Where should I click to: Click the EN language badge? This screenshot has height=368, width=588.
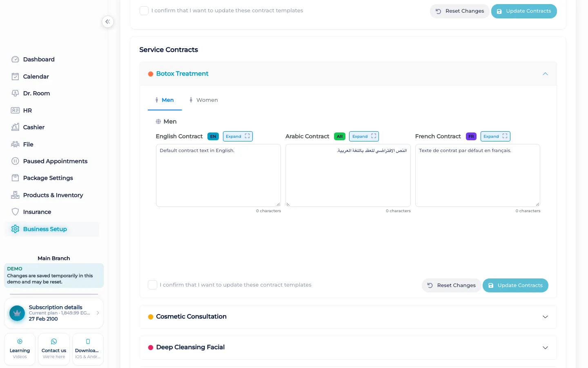(213, 137)
